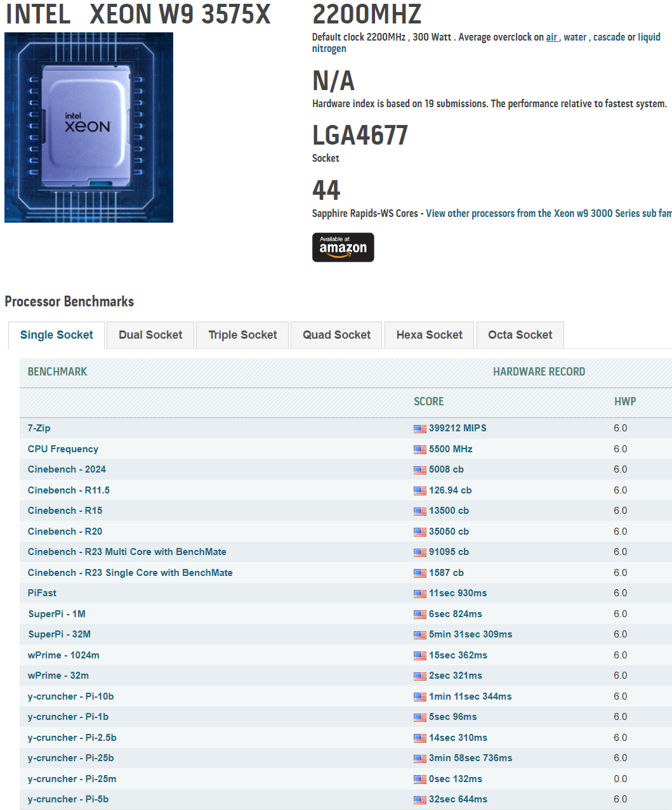This screenshot has height=810, width=672.
Task: Open the 0sec 132ms score record
Action: pos(455,779)
